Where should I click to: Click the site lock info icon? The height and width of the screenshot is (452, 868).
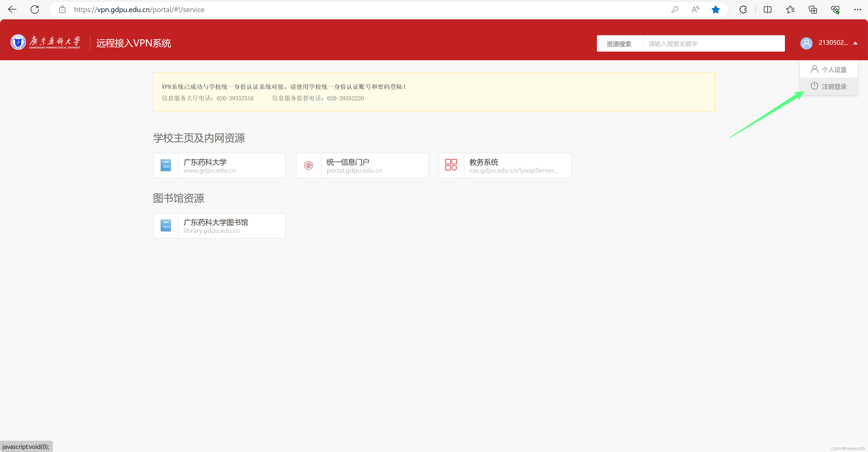click(x=62, y=10)
